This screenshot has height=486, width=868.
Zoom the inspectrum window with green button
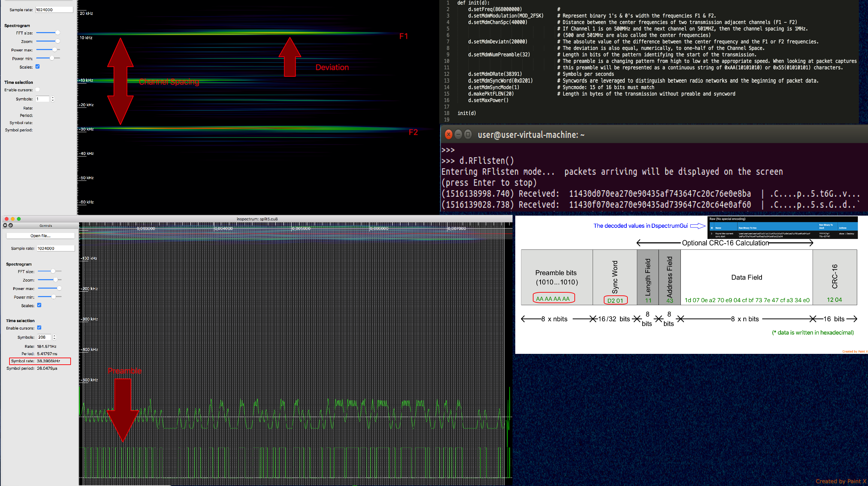19,219
